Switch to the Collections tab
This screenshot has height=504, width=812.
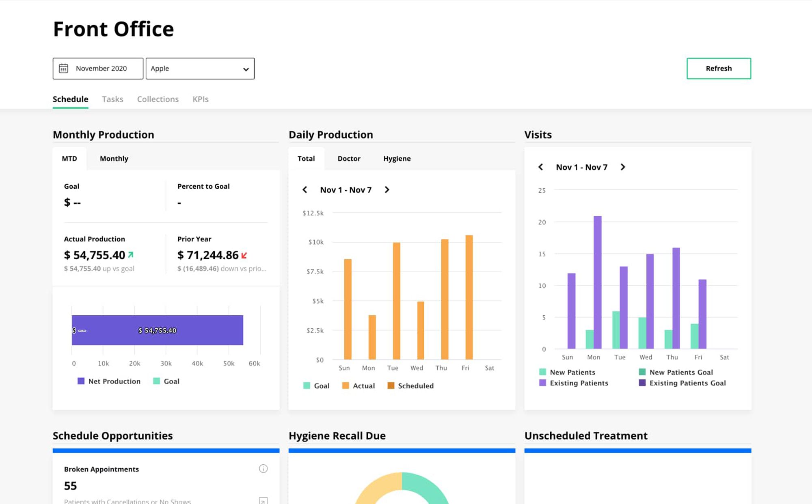click(x=158, y=99)
